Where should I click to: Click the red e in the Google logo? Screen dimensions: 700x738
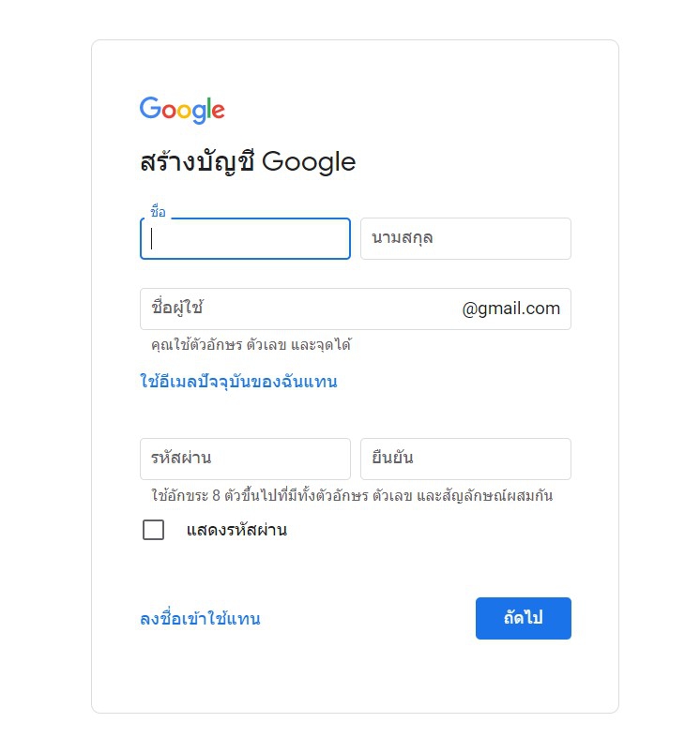click(x=217, y=112)
